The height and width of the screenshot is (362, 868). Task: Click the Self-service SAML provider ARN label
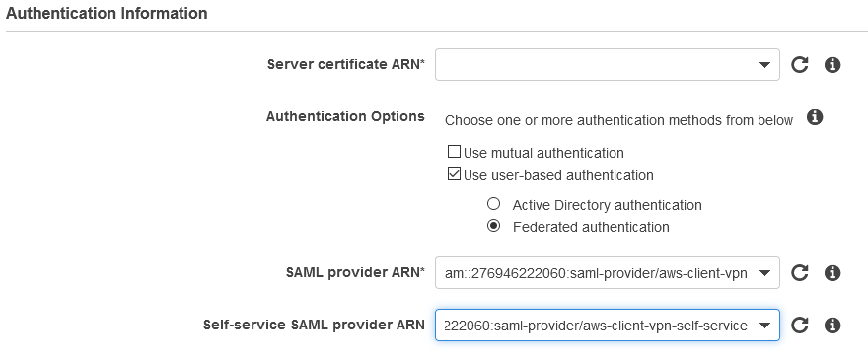tap(314, 325)
